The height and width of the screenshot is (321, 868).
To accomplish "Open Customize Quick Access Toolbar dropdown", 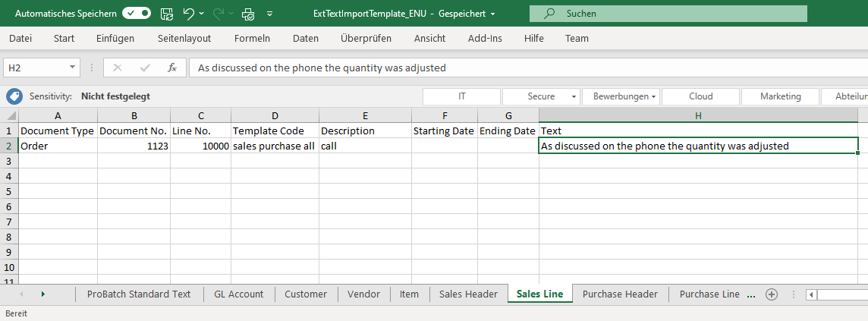I will click(269, 14).
